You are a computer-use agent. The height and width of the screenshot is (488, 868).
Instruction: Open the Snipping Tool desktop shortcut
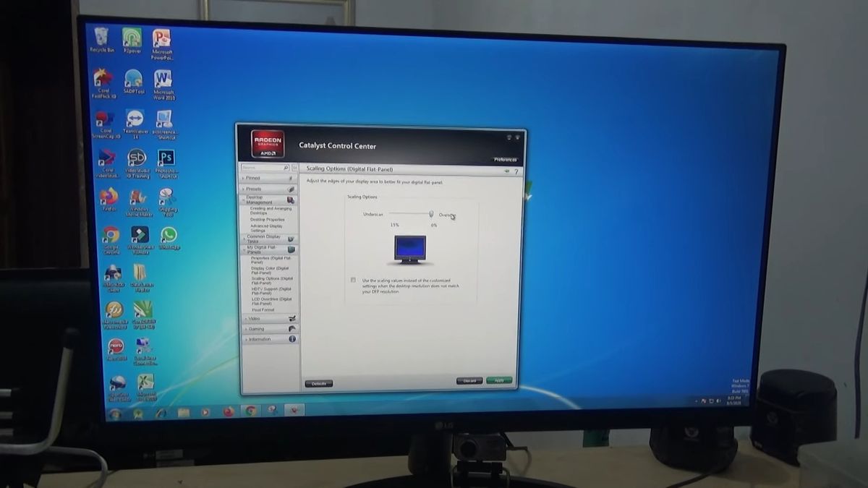tap(168, 202)
